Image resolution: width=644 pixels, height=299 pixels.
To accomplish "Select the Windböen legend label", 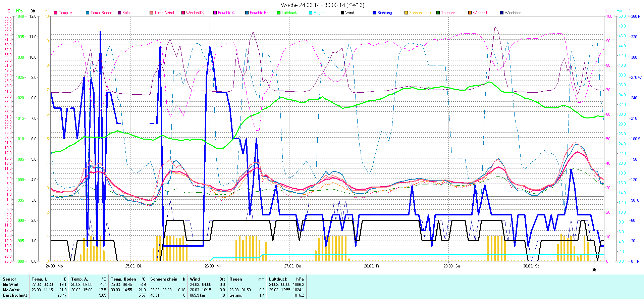I will (513, 13).
